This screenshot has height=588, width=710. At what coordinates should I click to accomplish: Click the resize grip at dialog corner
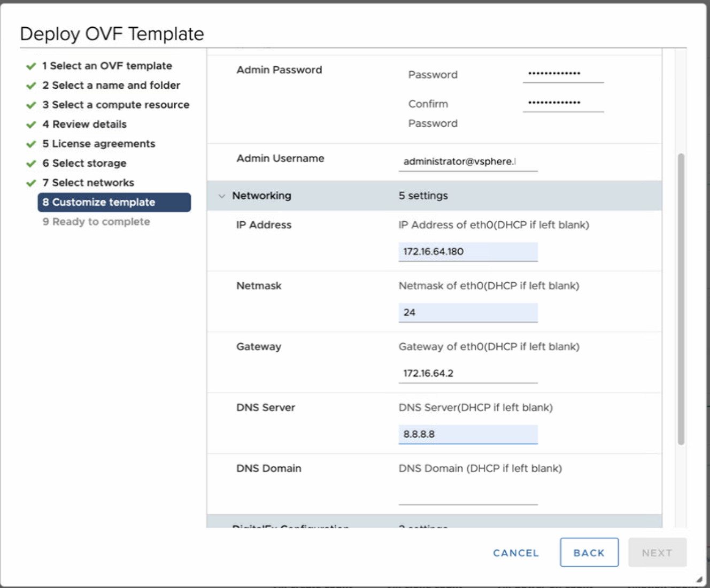[699, 579]
